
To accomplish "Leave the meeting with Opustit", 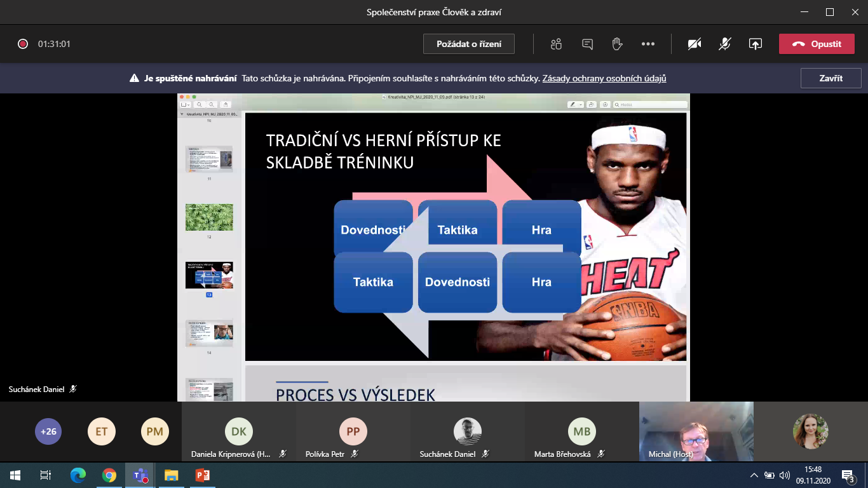I will pos(817,44).
